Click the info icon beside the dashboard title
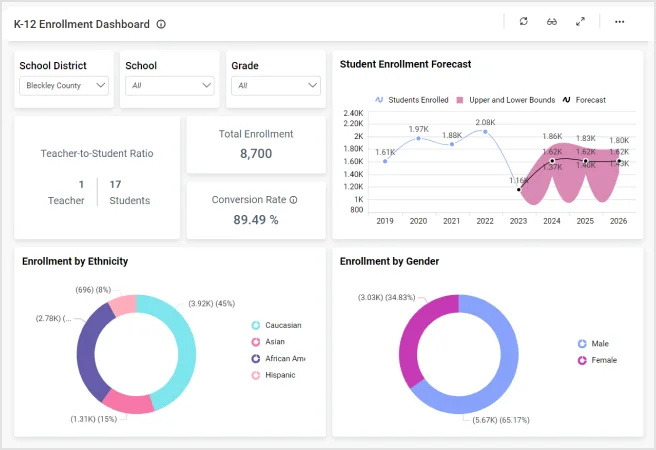Screen dimensions: 656x450 tap(162, 24)
